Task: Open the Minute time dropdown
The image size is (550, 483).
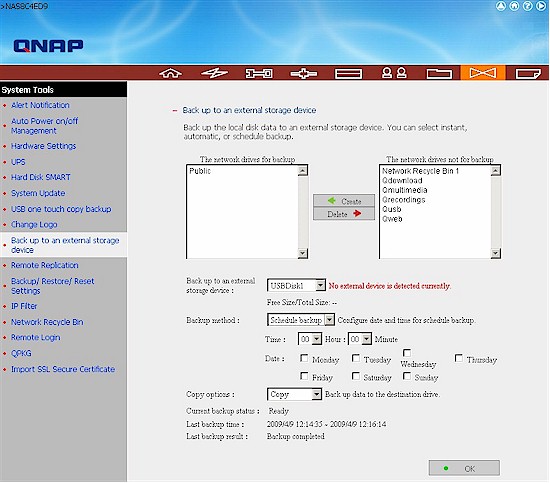Action: click(360, 339)
